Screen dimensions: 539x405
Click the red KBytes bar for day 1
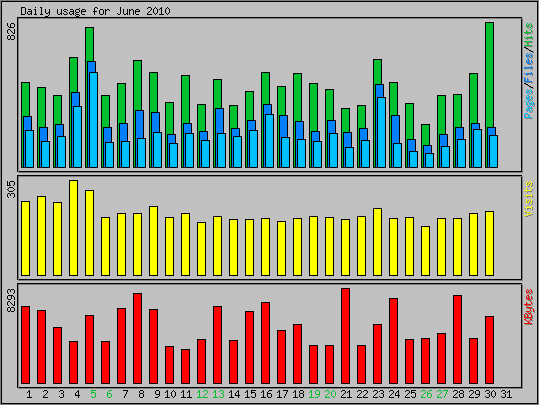[25, 345]
